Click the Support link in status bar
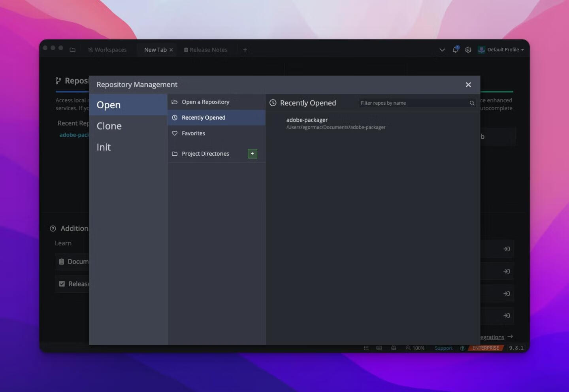The width and height of the screenshot is (569, 392). tap(443, 348)
